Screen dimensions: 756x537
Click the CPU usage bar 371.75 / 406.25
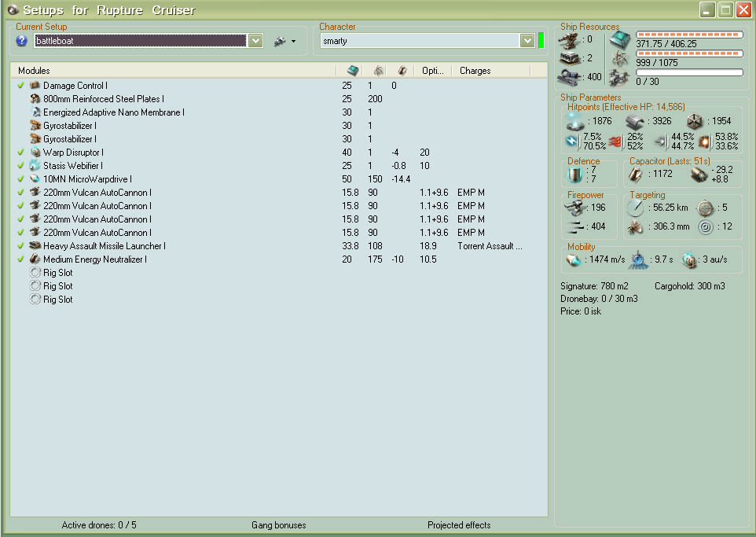(689, 35)
